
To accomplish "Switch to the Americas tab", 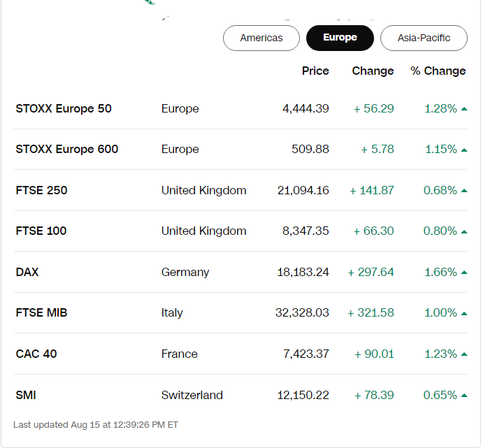I will [261, 38].
